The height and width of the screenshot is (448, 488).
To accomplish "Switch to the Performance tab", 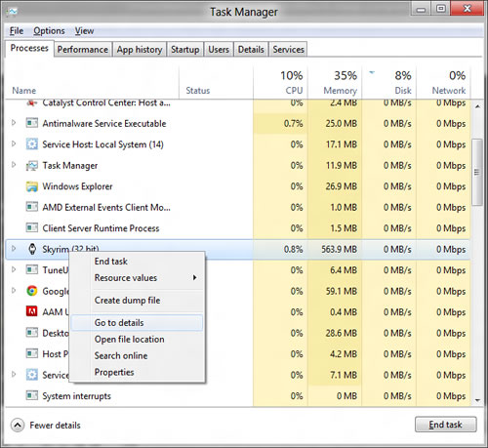I will (x=83, y=50).
